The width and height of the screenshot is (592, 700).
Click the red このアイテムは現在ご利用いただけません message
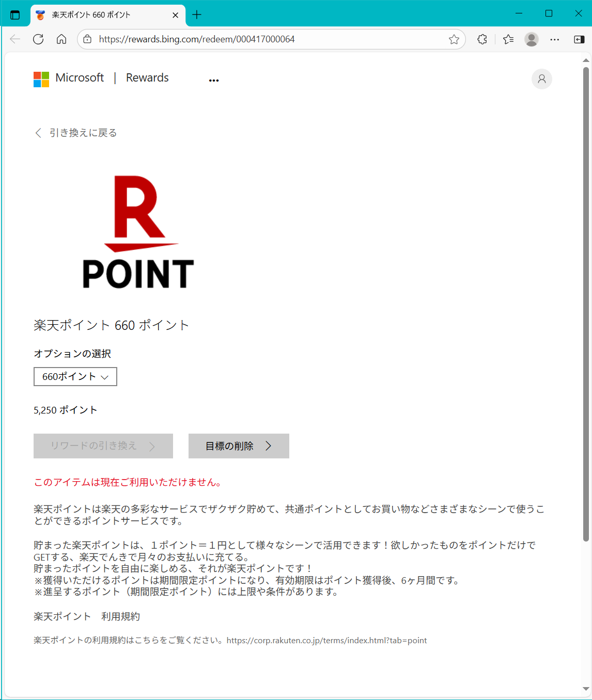tap(129, 482)
